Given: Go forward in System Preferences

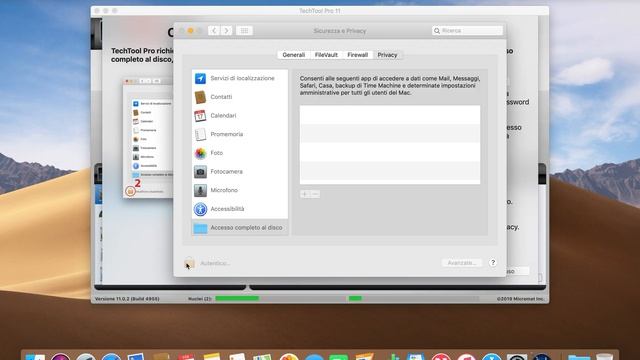Looking at the screenshot, I should [226, 31].
